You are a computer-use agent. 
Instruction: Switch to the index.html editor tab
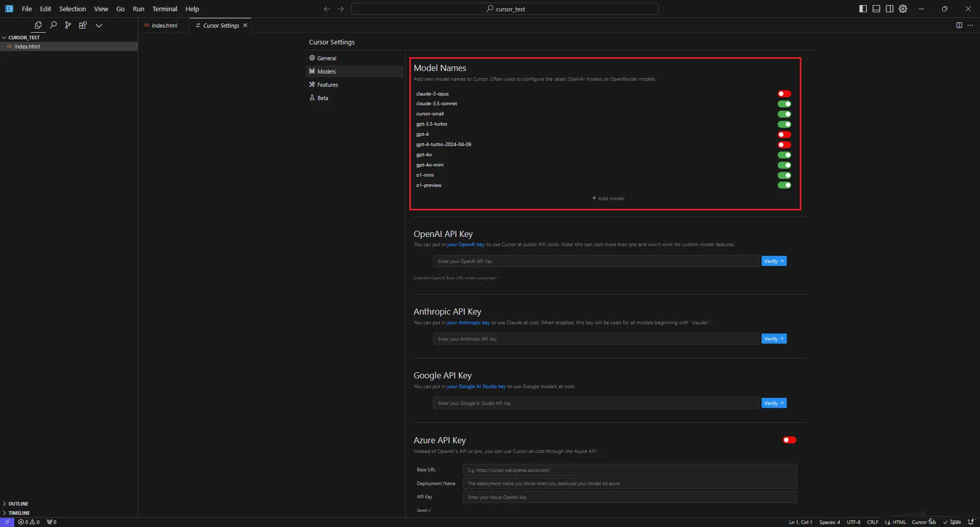click(164, 26)
